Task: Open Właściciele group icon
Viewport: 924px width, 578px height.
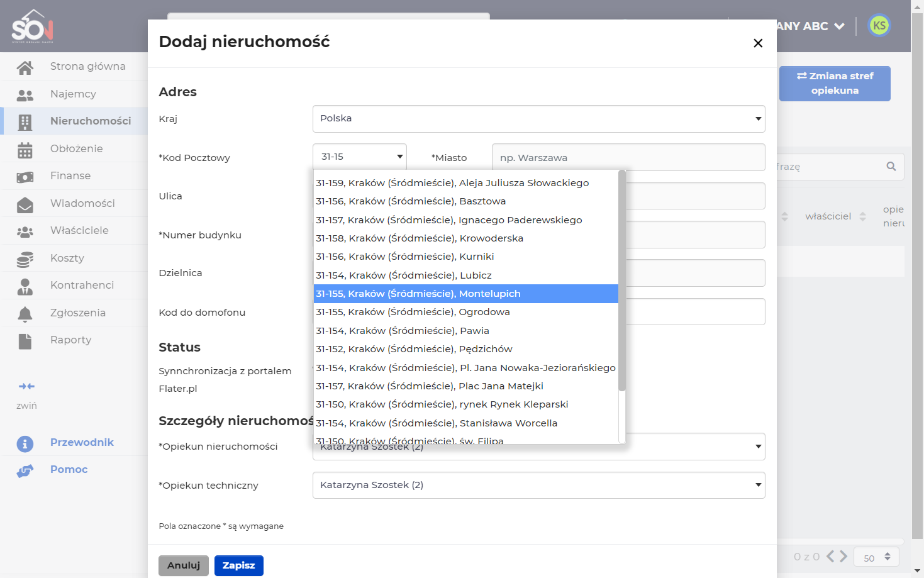Action: pos(25,232)
